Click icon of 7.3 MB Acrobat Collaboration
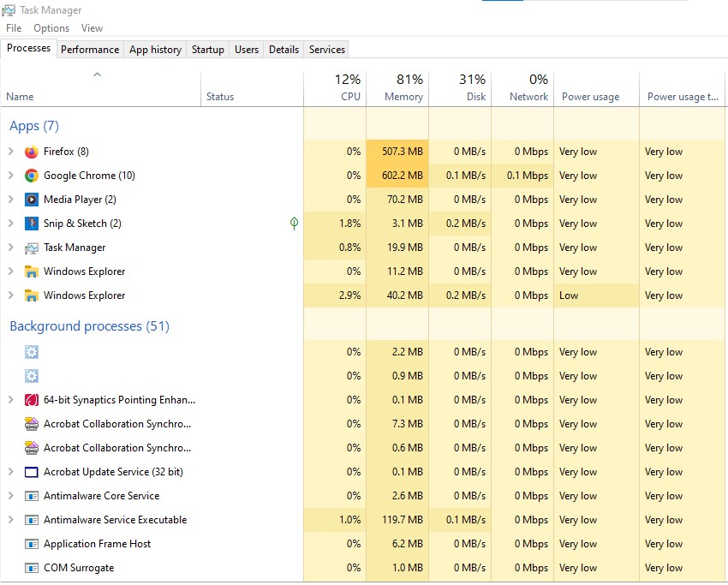 tap(31, 424)
